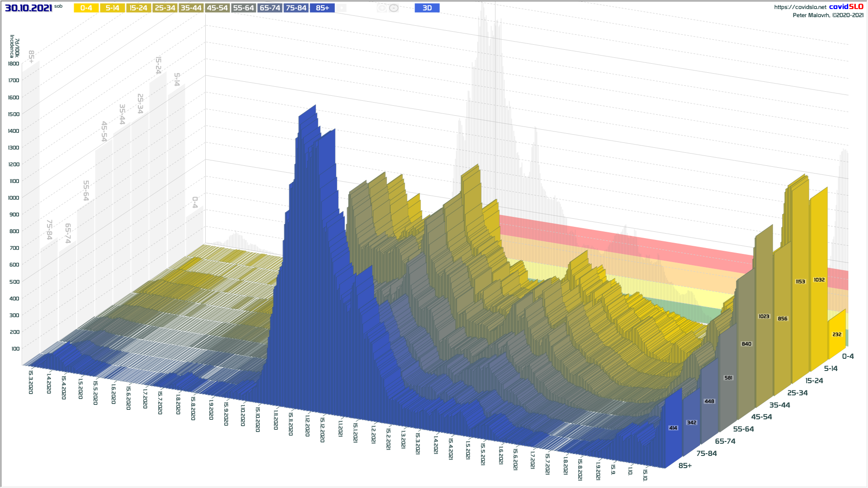
Task: Select the 45-54 age group button
Action: coord(217,8)
